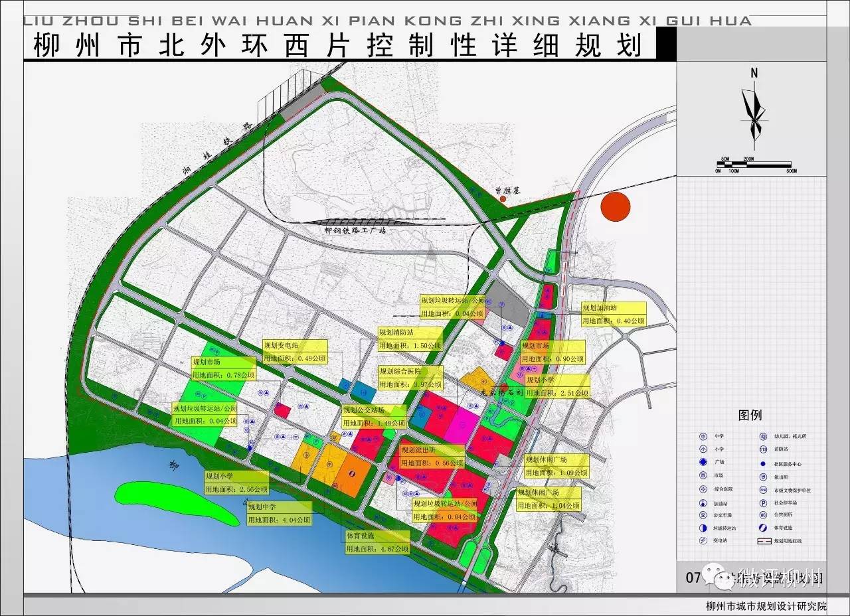Click the 公共厕所 WC legend symbol
This screenshot has height=616, width=850.
point(764,514)
